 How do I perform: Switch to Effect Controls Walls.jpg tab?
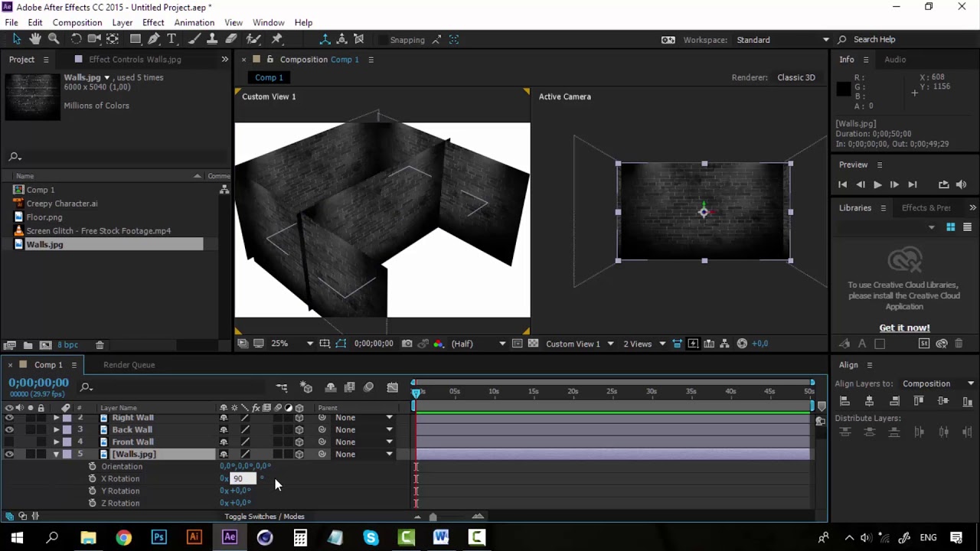pos(135,59)
